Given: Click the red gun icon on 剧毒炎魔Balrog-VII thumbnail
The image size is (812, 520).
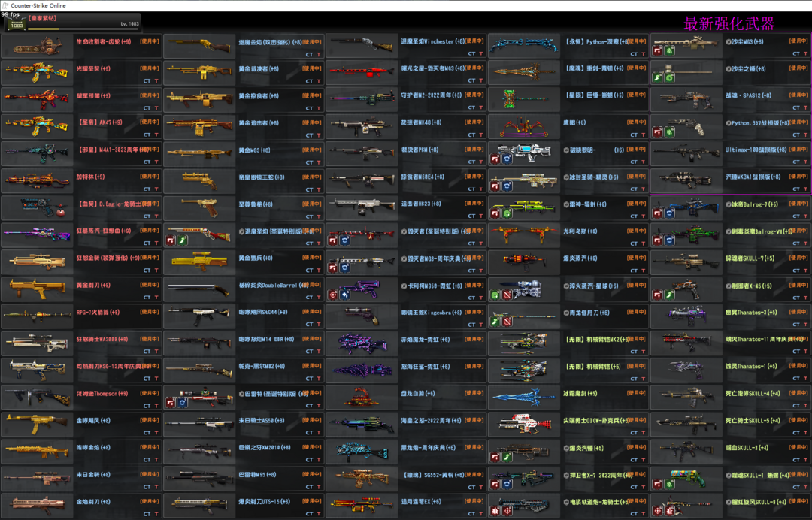Looking at the screenshot, I should [657, 240].
